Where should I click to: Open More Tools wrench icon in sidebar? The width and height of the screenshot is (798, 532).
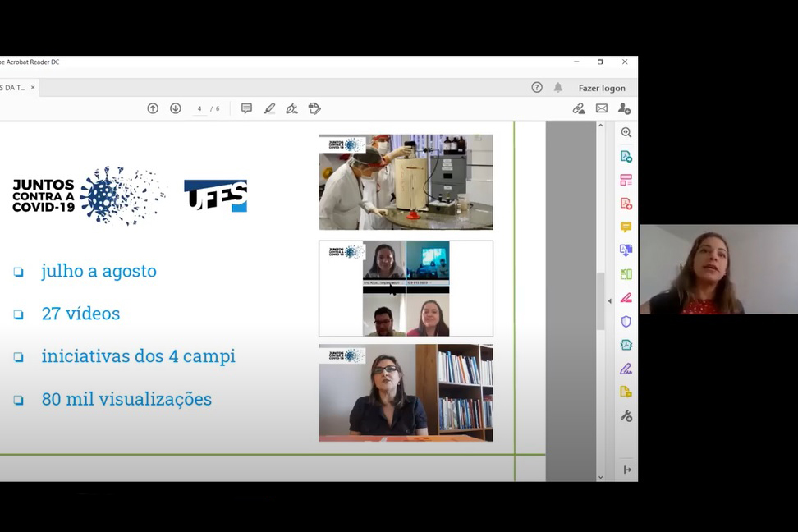click(x=626, y=416)
